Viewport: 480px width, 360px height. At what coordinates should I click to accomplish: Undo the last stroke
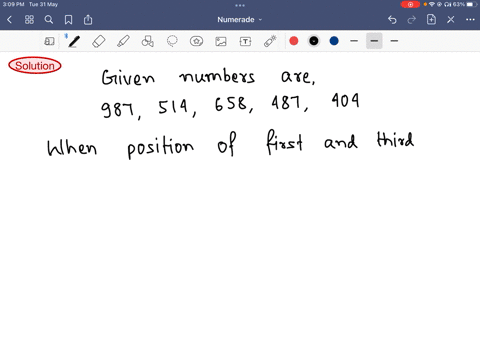(392, 20)
